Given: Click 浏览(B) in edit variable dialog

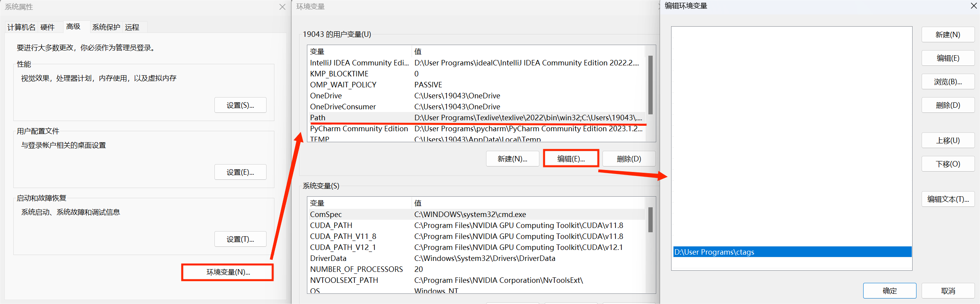Looking at the screenshot, I should click(948, 82).
